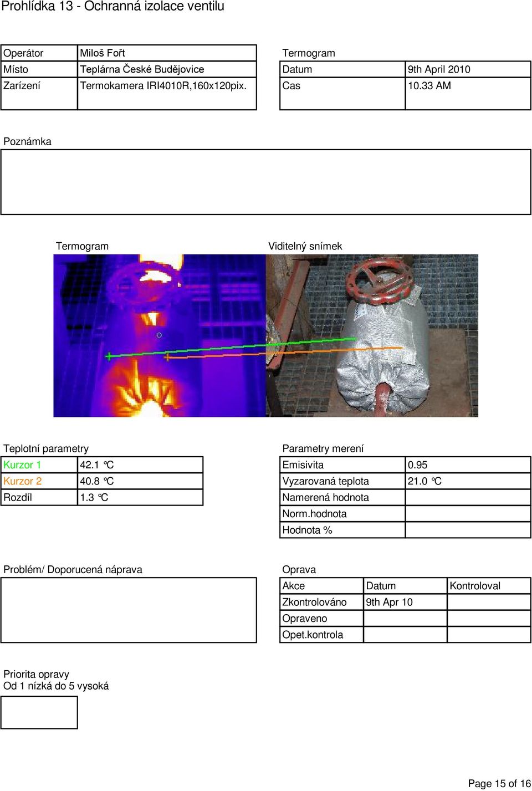Image resolution: width=532 pixels, height=791 pixels.
Task: Click the 'Rozdíl' label
Action: [x=18, y=497]
